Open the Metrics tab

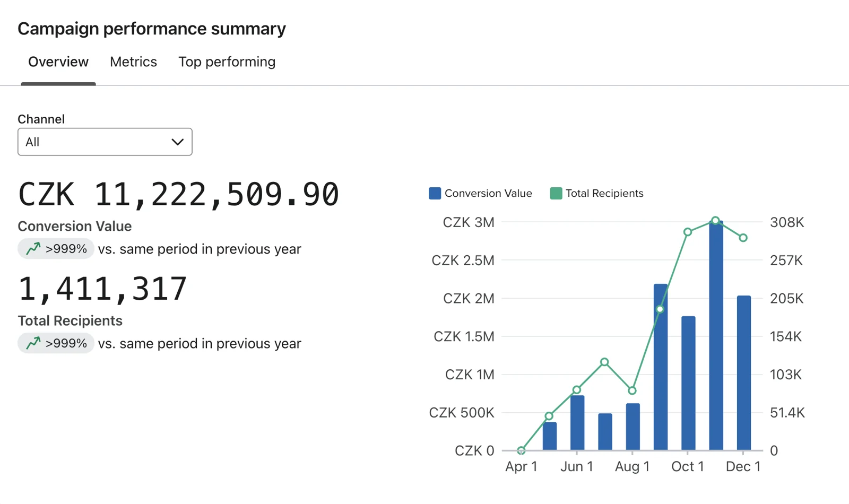tap(133, 62)
